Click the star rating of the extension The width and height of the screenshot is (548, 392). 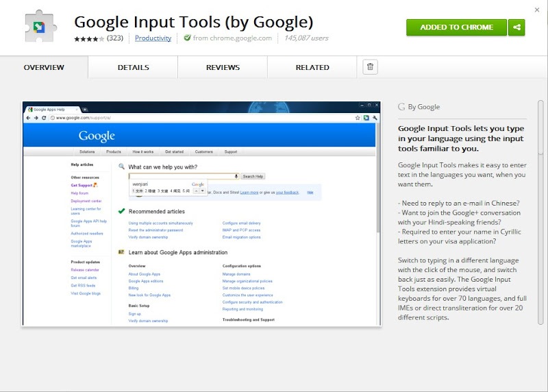coord(89,38)
